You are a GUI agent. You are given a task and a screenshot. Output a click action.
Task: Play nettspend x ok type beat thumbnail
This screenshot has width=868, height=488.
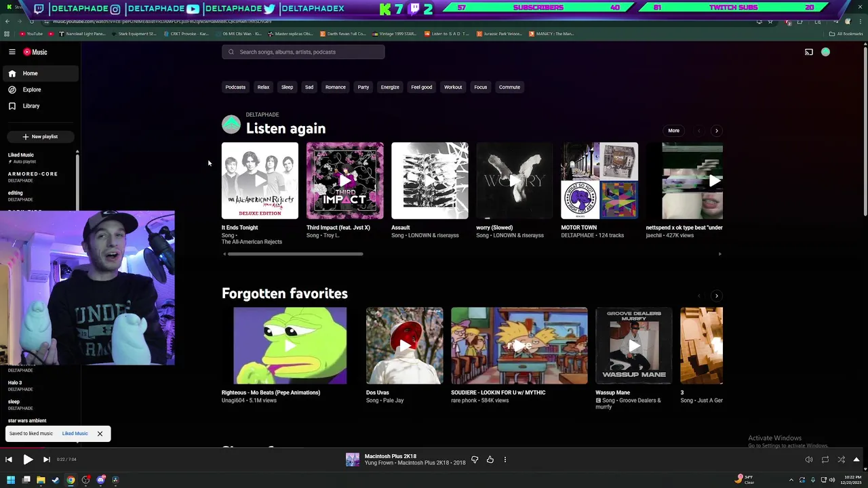tap(692, 181)
